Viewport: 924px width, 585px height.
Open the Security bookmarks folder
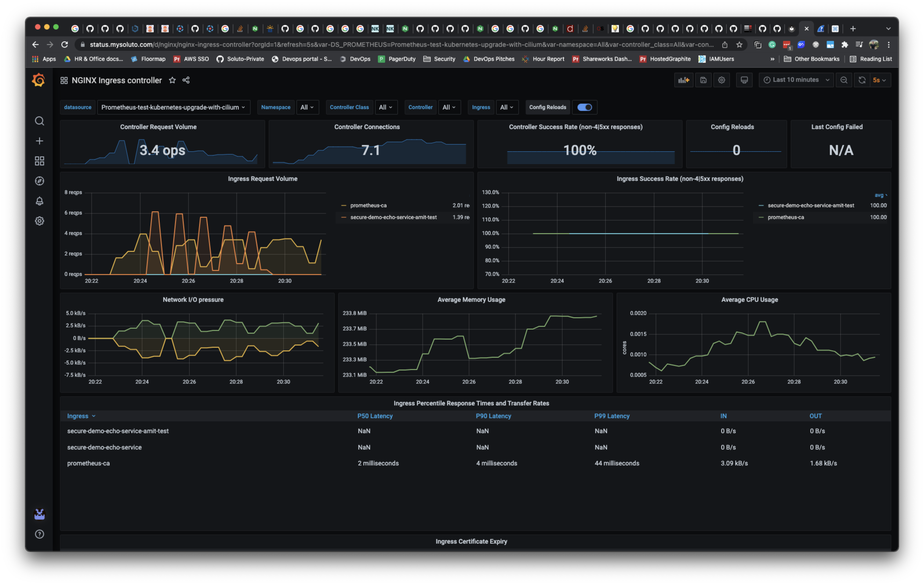click(x=439, y=59)
